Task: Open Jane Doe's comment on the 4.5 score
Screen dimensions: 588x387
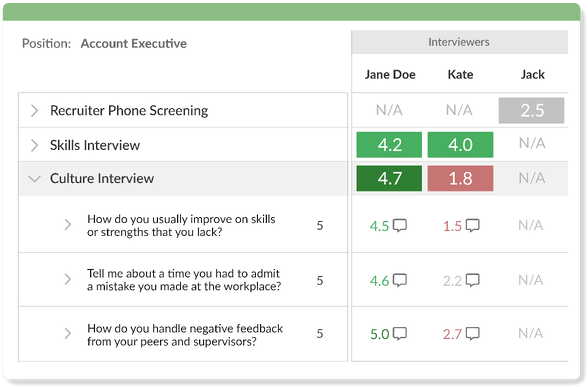Action: pos(400,225)
